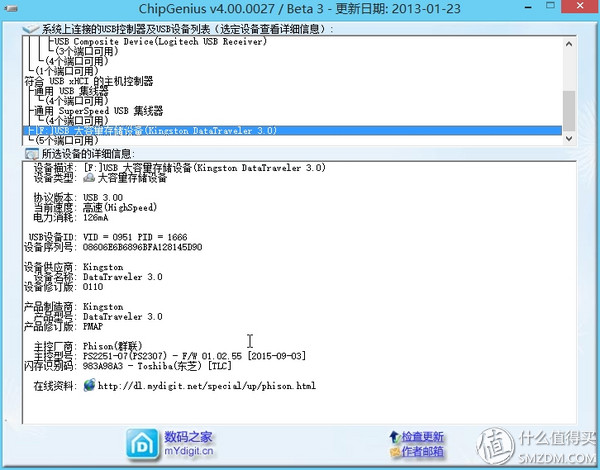Click the protocol version USB 3.00 value
600x470 pixels.
(103, 197)
